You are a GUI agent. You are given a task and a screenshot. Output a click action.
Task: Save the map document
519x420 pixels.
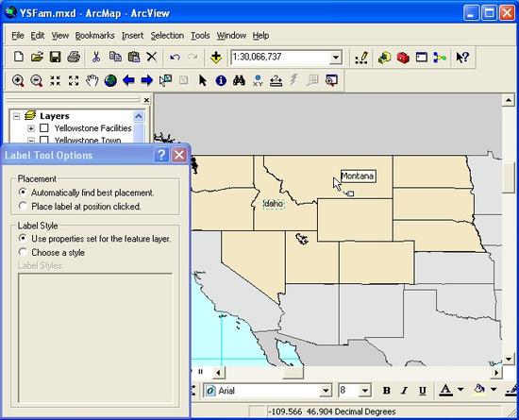pos(56,57)
